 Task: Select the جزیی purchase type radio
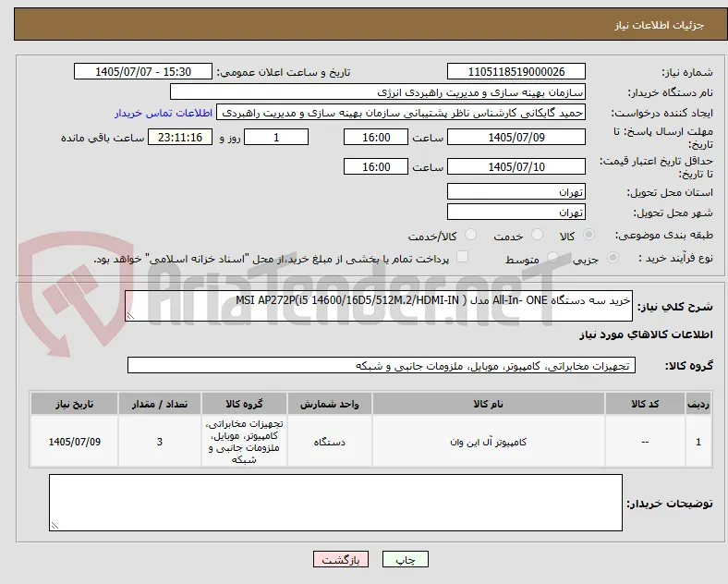click(x=613, y=258)
